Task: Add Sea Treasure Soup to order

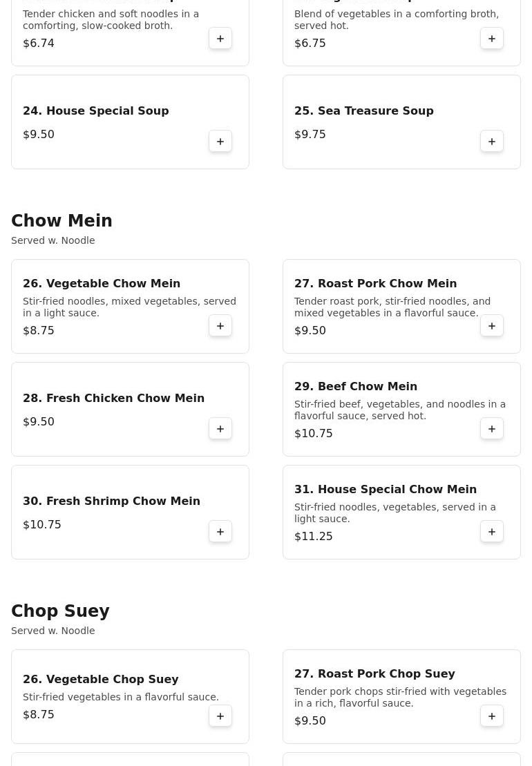Action: point(492,142)
